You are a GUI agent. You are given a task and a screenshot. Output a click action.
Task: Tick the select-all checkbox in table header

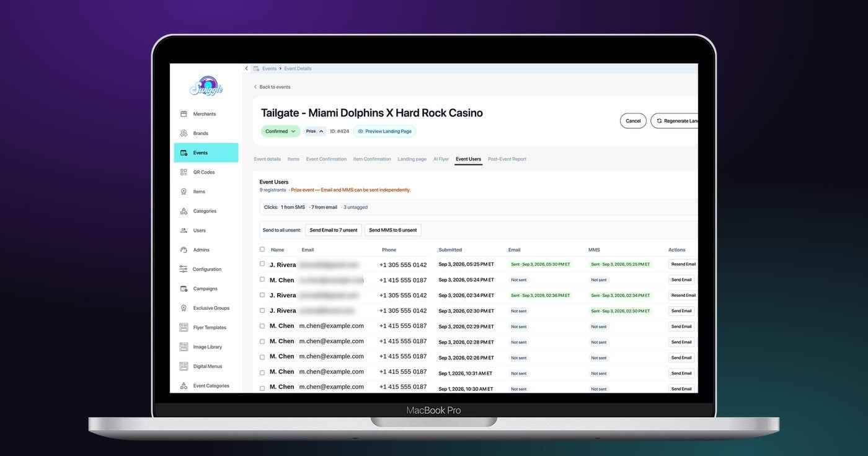point(262,249)
